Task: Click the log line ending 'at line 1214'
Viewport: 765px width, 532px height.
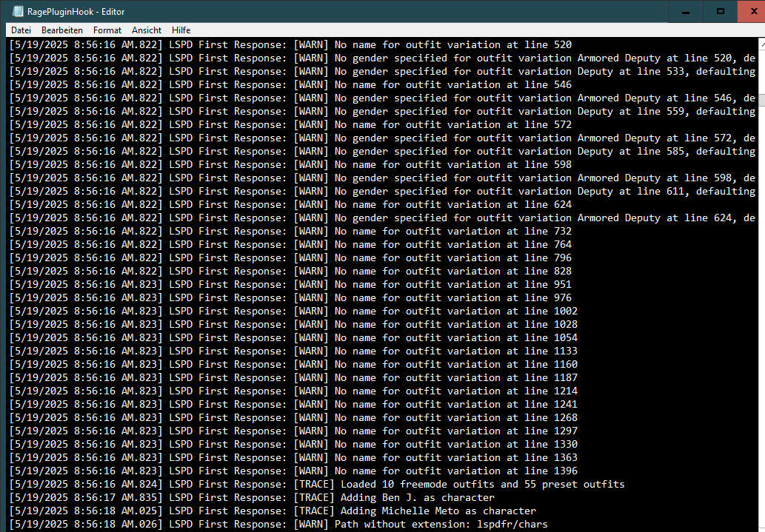Action: point(293,391)
